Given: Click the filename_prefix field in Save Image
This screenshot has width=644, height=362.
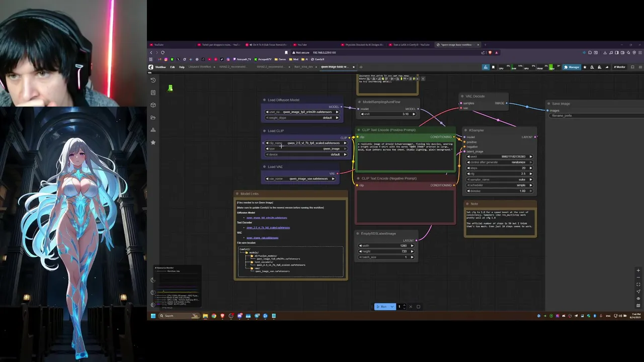Looking at the screenshot, I should [596, 116].
